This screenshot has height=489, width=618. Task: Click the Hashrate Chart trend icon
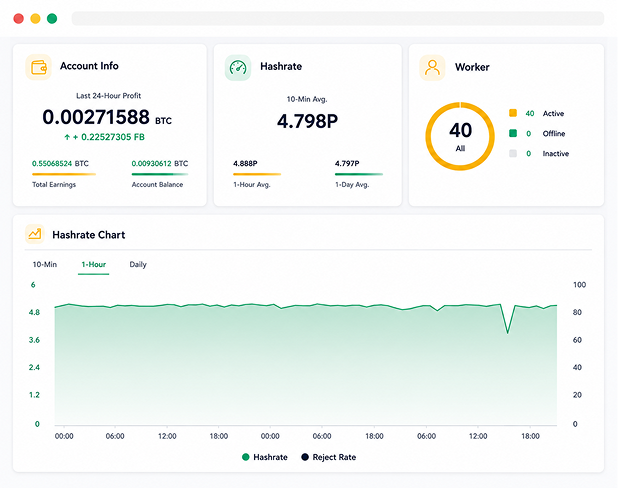point(35,234)
